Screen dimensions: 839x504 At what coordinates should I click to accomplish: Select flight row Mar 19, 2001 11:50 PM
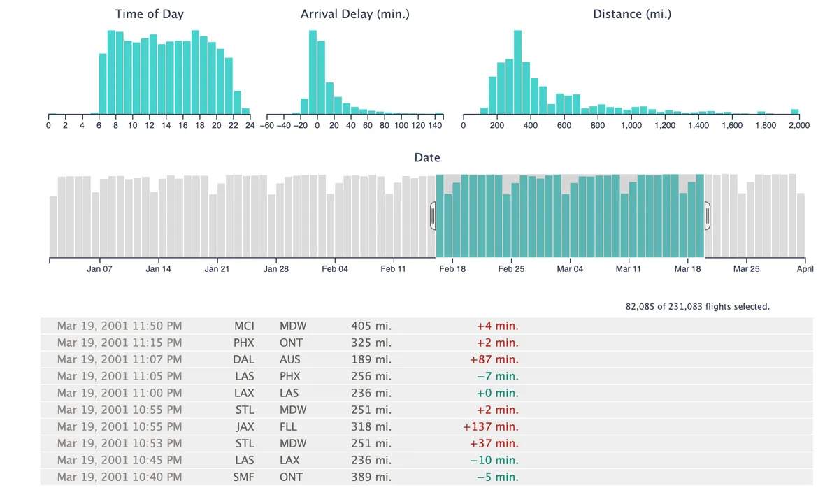(x=426, y=326)
